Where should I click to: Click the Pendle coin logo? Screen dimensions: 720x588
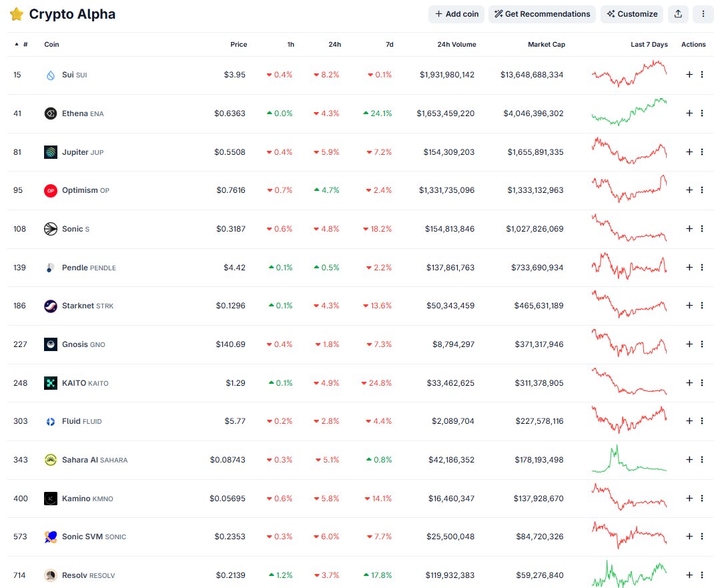(51, 268)
